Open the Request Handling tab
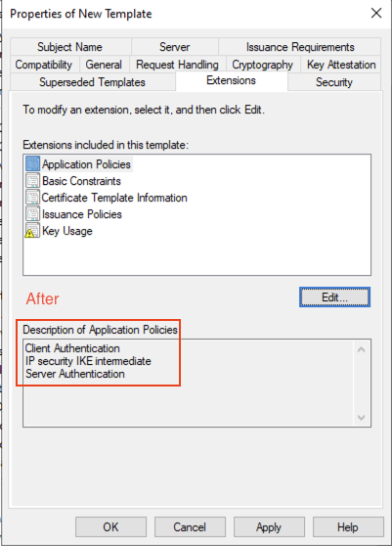Screen dimensions: 392x546 click(x=177, y=65)
